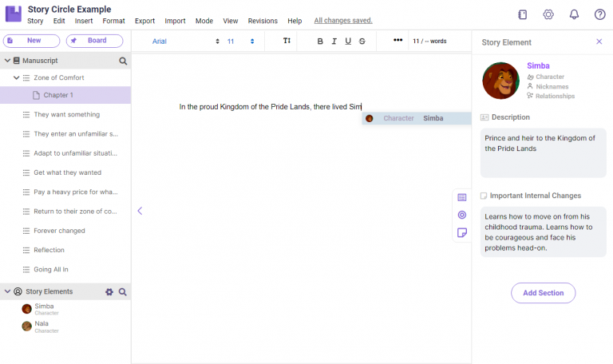613x364 pixels.
Task: Apply italic formatting
Action: coord(334,41)
